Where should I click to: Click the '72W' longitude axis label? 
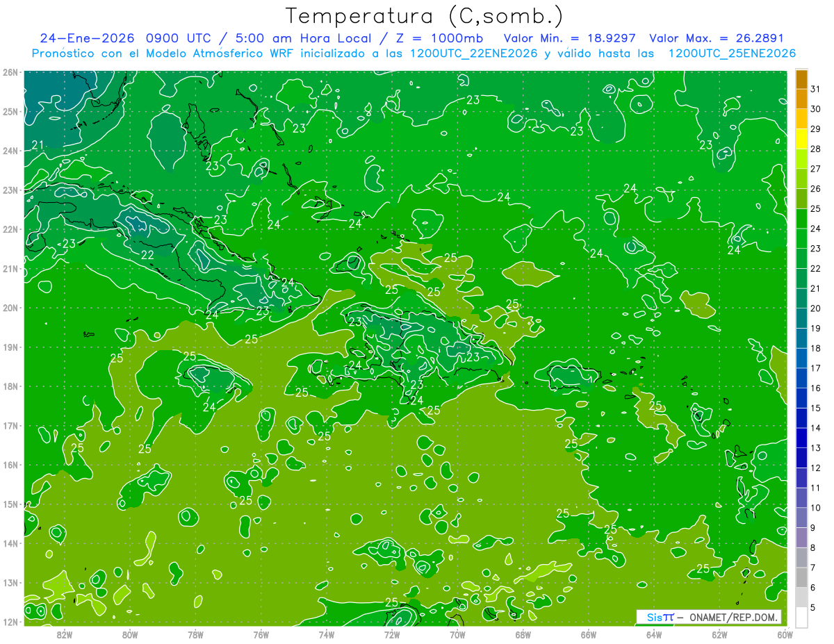coord(392,634)
